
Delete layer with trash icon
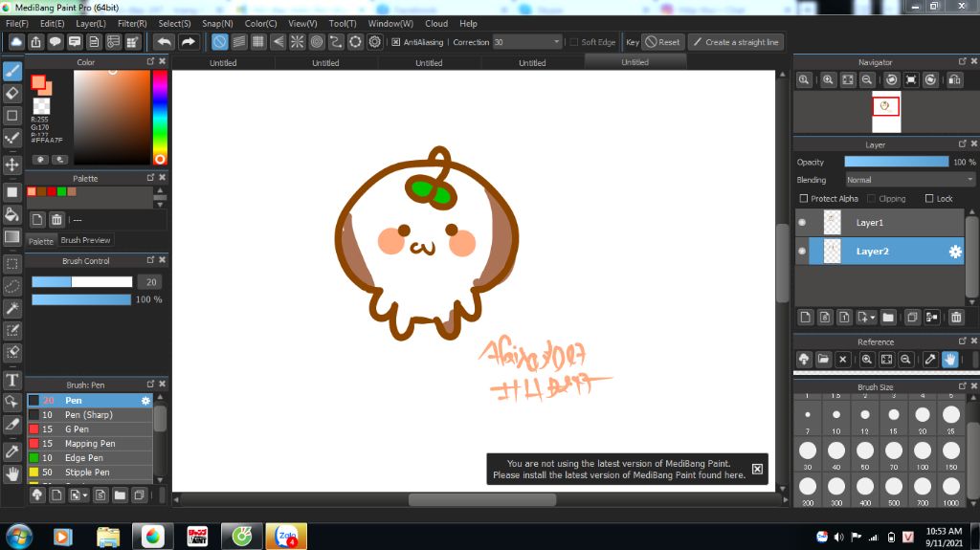956,318
